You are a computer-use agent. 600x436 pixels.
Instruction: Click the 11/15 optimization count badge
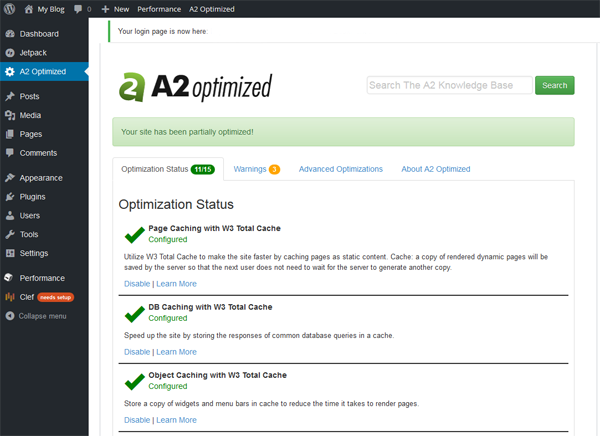[203, 169]
